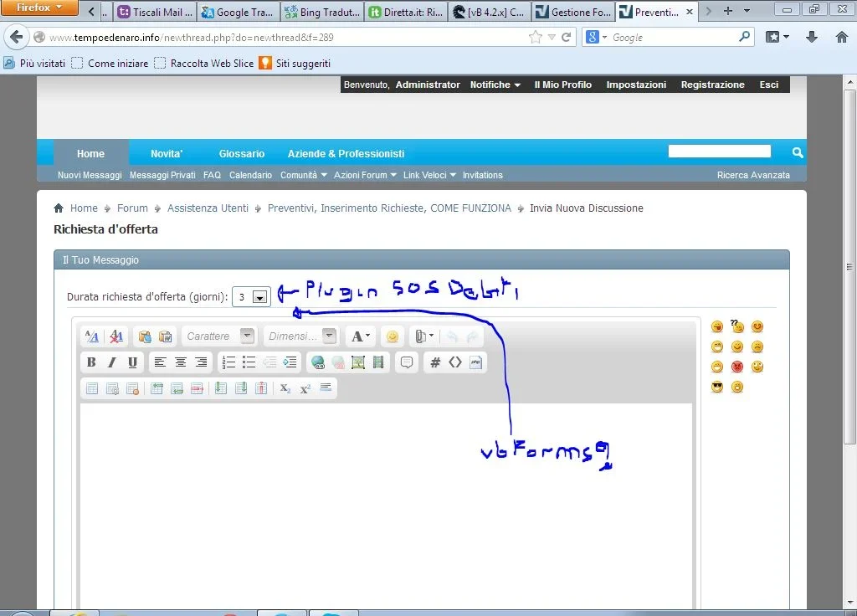Image resolution: width=857 pixels, height=616 pixels.
Task: Click the Insert Link globe icon
Action: click(x=317, y=362)
